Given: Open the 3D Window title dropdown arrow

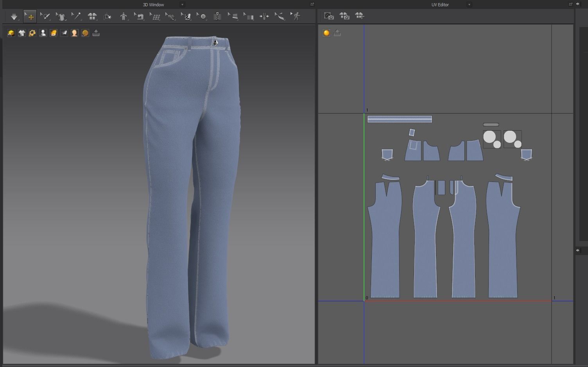Looking at the screenshot, I should point(182,5).
